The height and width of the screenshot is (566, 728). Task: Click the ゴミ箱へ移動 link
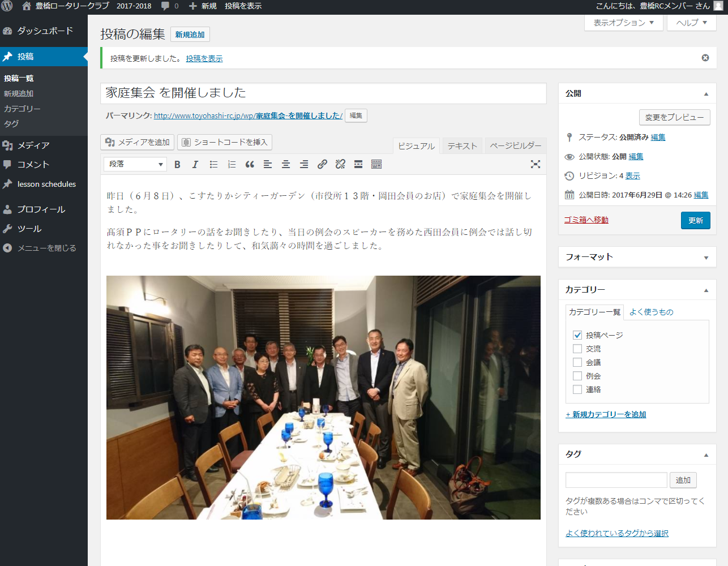click(x=586, y=220)
